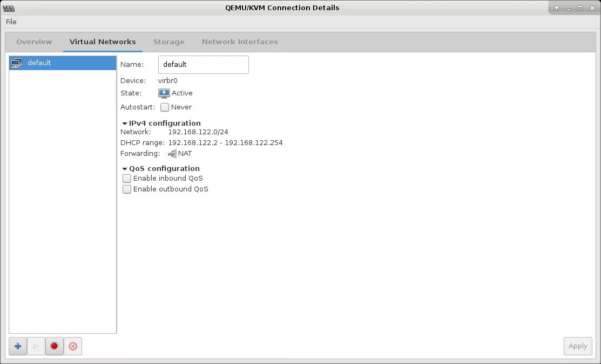The height and width of the screenshot is (364, 601).
Task: Click the 'Enable outbound QoS' label text
Action: pos(171,189)
